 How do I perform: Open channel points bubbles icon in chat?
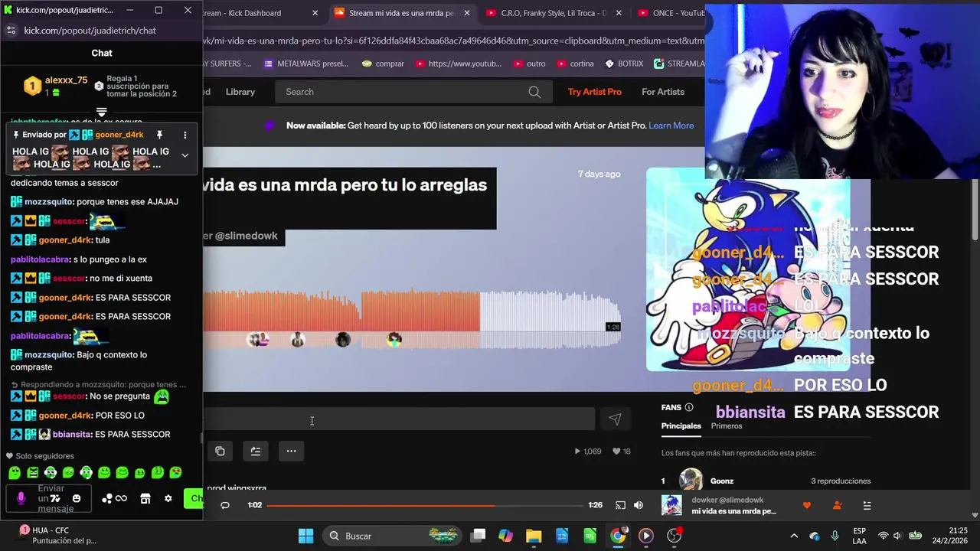[114, 498]
